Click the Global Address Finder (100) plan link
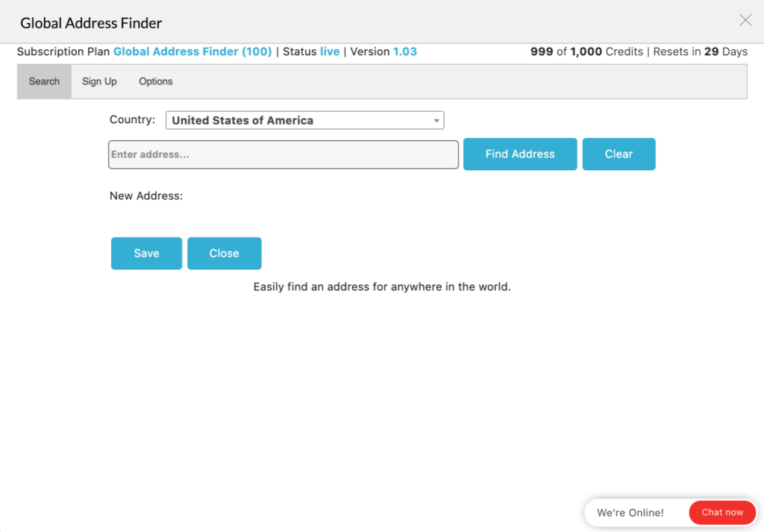764x532 pixels. click(192, 51)
